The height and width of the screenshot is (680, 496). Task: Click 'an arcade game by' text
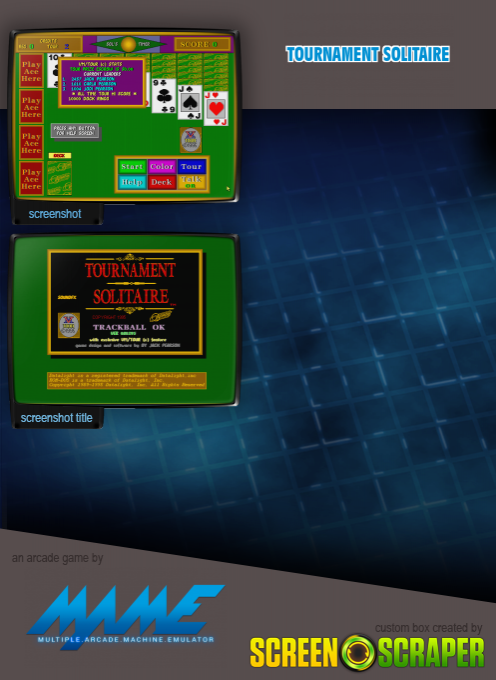[x=57, y=558]
